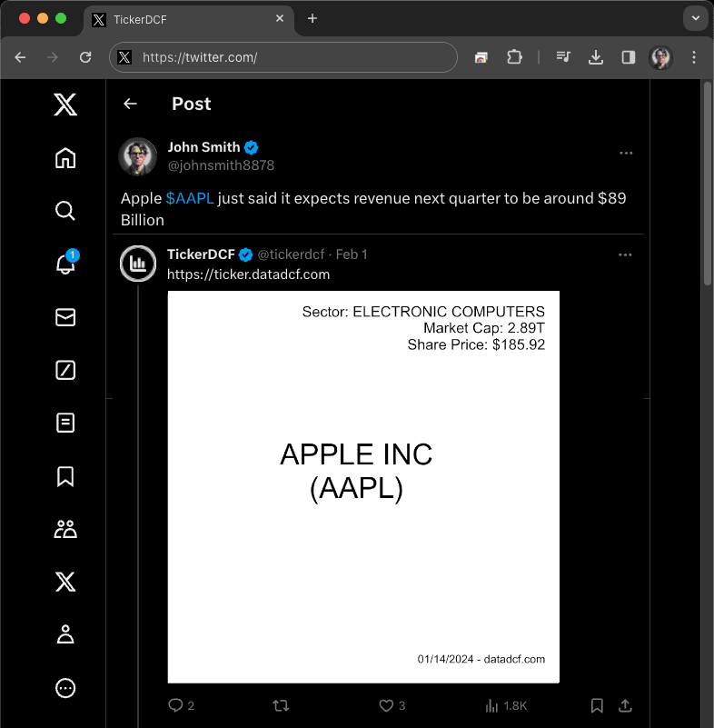The image size is (714, 728).
Task: Open the APPLE INC (AAPL) image
Action: [x=363, y=486]
